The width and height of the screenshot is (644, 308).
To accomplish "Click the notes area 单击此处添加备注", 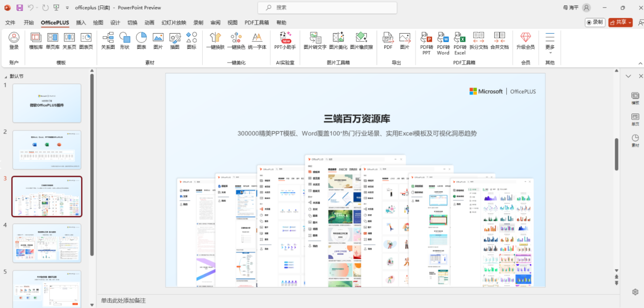I will click(x=123, y=300).
